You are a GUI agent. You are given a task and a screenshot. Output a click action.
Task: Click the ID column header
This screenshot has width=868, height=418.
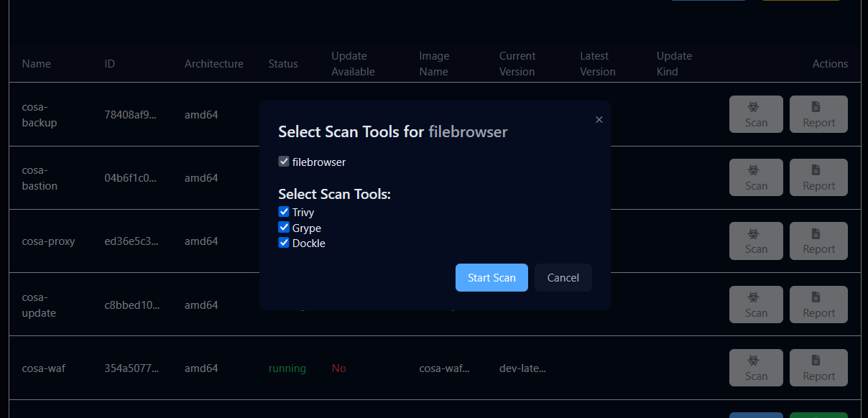109,64
